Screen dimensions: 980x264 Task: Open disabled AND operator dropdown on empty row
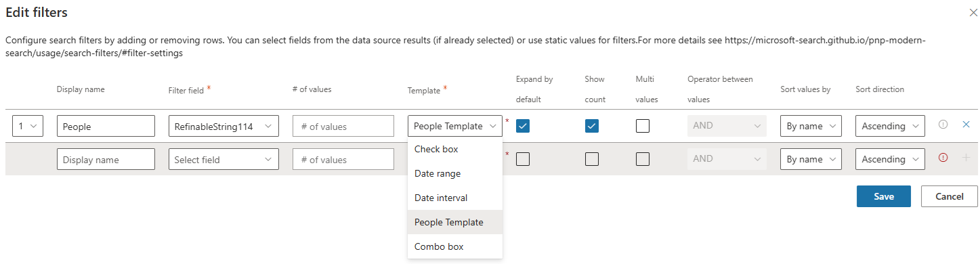pyautogui.click(x=727, y=159)
